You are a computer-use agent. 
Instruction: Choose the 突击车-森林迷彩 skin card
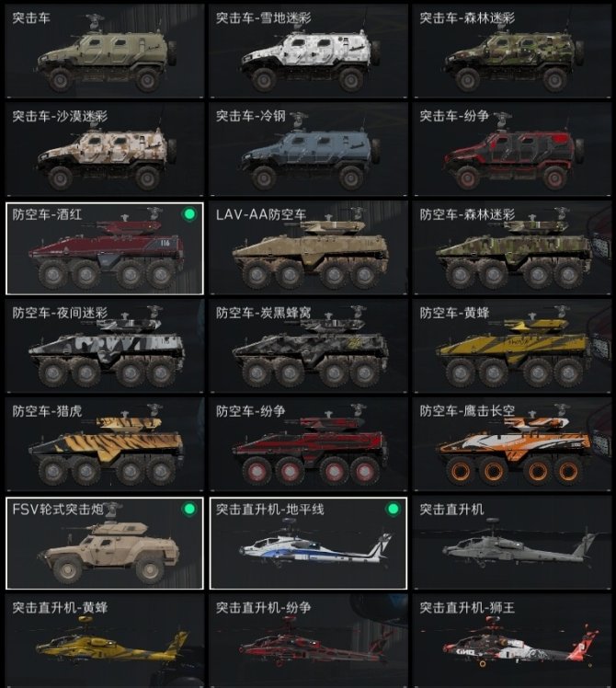[x=512, y=52]
